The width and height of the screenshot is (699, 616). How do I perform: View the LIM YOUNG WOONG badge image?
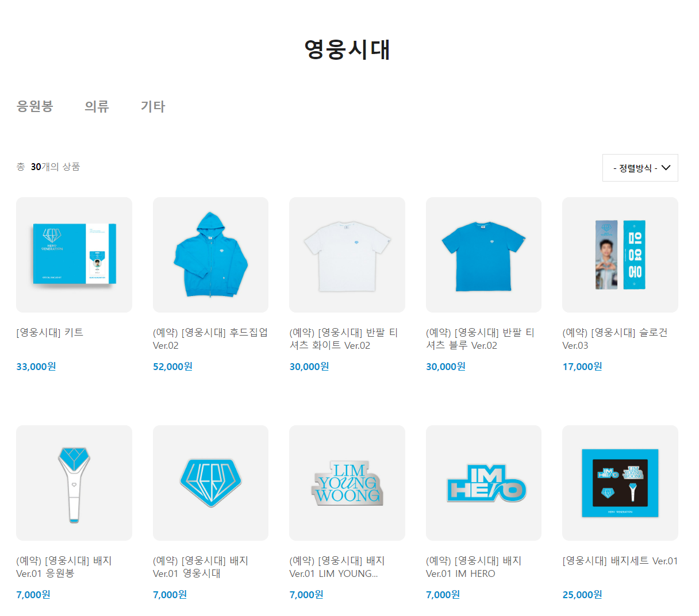tap(347, 483)
